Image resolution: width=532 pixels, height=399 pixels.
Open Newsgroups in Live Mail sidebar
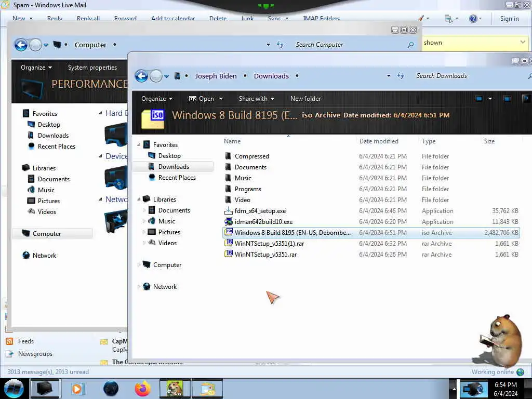point(35,353)
